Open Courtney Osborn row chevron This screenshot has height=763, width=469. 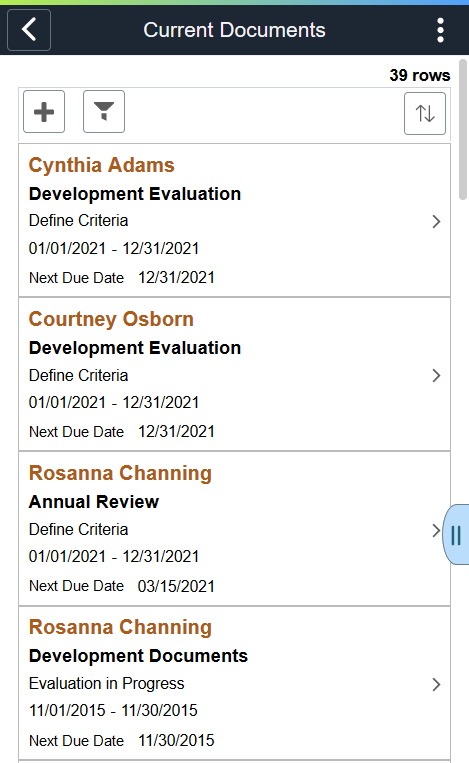coord(436,376)
